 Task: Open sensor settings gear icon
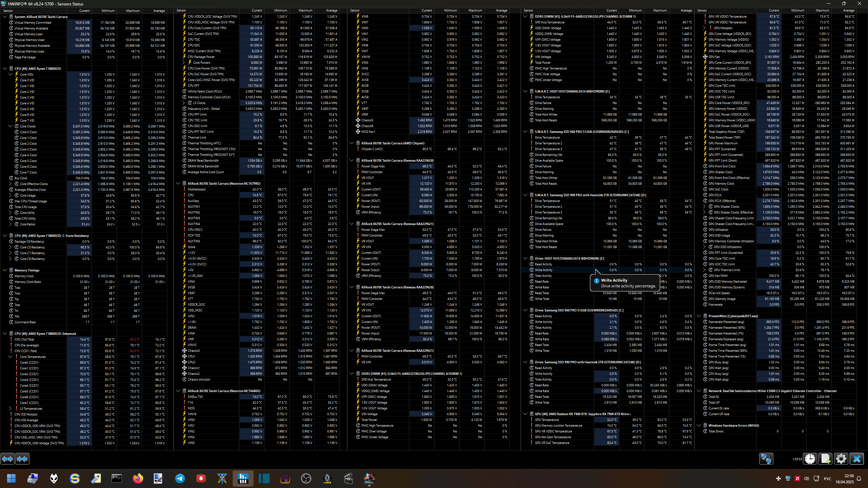pyautogui.click(x=841, y=459)
